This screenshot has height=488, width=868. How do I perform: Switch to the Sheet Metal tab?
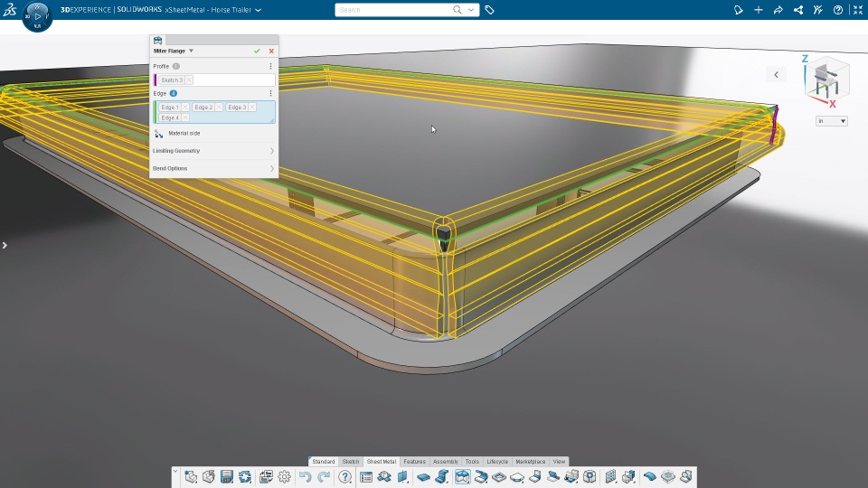point(382,462)
